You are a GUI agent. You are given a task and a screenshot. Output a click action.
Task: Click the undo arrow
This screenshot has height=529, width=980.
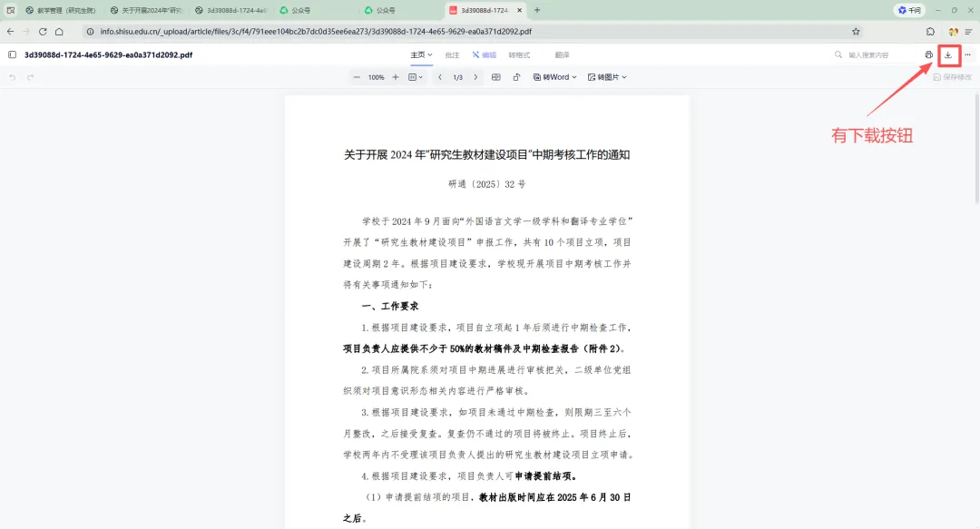12,77
